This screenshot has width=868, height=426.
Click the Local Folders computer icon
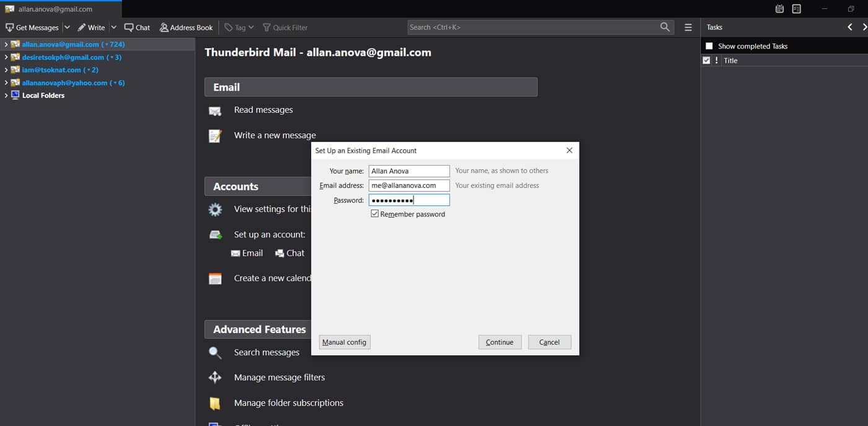(15, 95)
